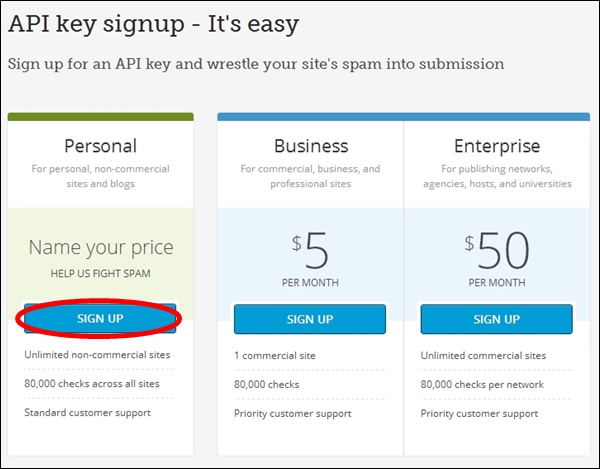600x469 pixels.
Task: Click HELP US FIGHT SPAM text
Action: [101, 274]
